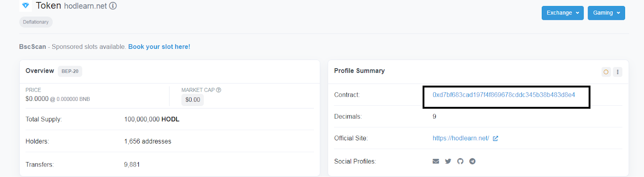This screenshot has width=644, height=177.
Task: Click the 100,000,000 HODL total supply value
Action: (151, 119)
